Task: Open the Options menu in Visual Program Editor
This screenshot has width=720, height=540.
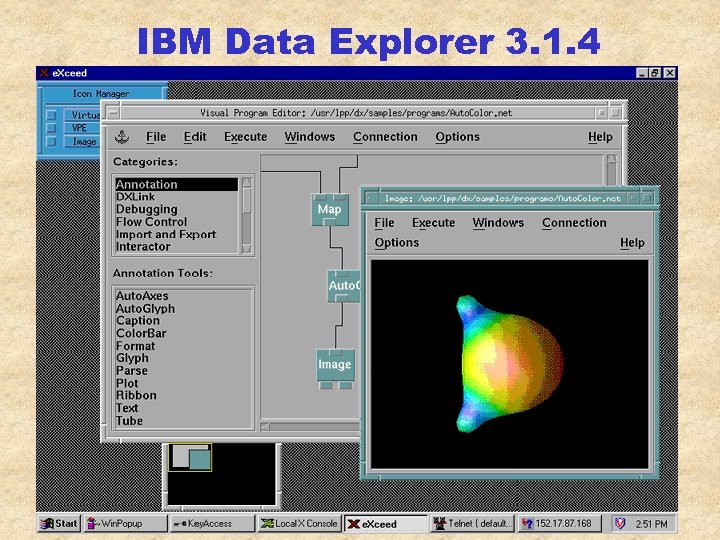Action: [x=457, y=137]
